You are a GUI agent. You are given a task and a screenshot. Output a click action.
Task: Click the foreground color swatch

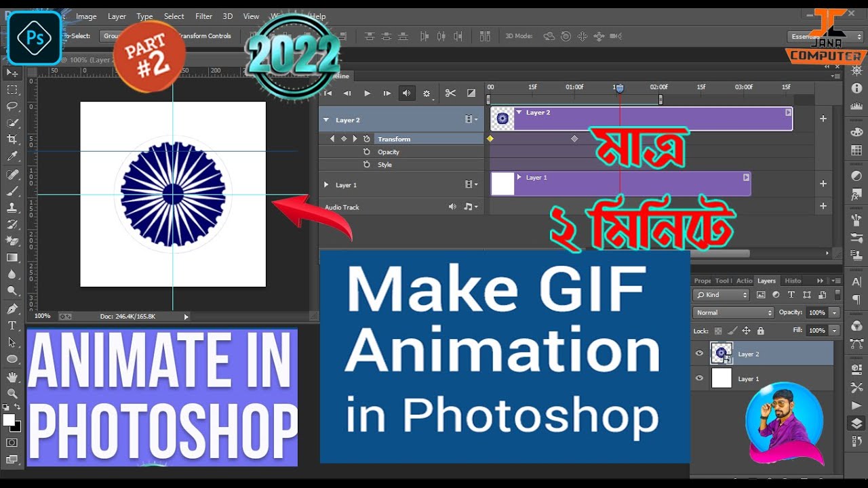[x=9, y=420]
